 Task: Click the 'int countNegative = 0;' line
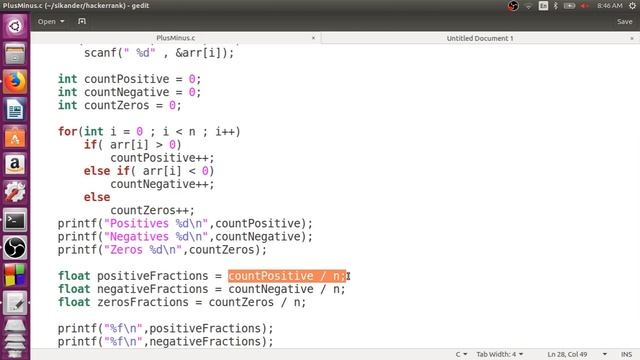[x=129, y=92]
